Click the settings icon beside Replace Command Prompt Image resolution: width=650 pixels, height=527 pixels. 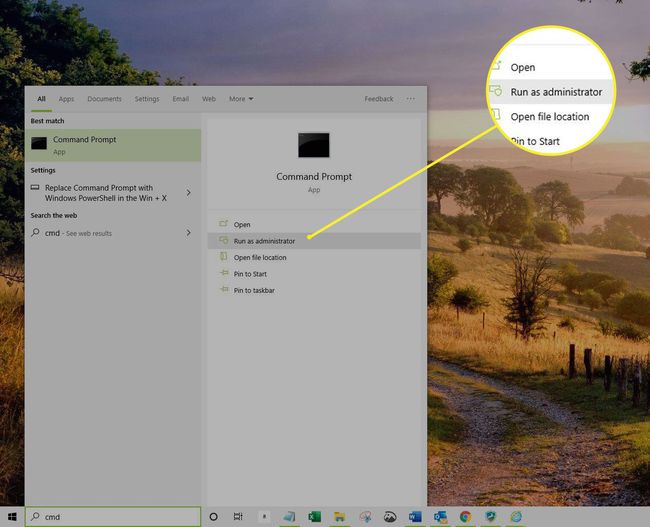[x=35, y=187]
